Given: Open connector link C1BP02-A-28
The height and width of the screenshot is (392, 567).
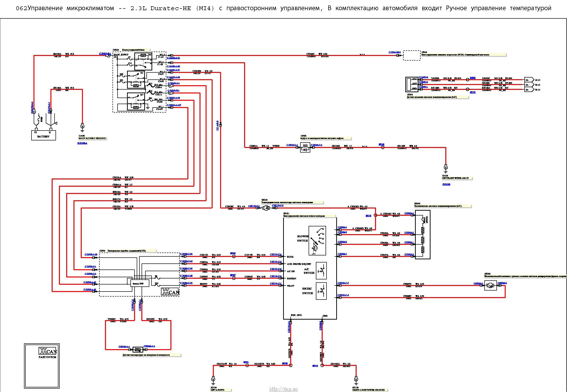Looking at the screenshot, I should pos(91,255).
